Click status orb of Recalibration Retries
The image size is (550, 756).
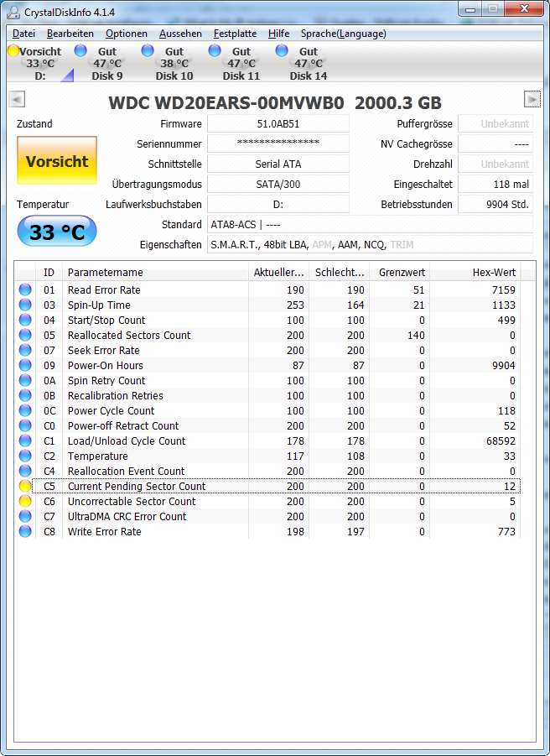pyautogui.click(x=25, y=395)
